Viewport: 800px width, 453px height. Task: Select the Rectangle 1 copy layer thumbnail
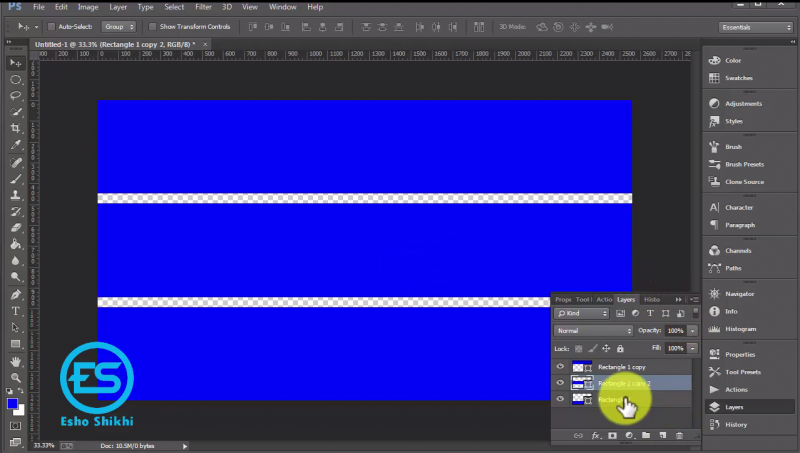point(580,366)
